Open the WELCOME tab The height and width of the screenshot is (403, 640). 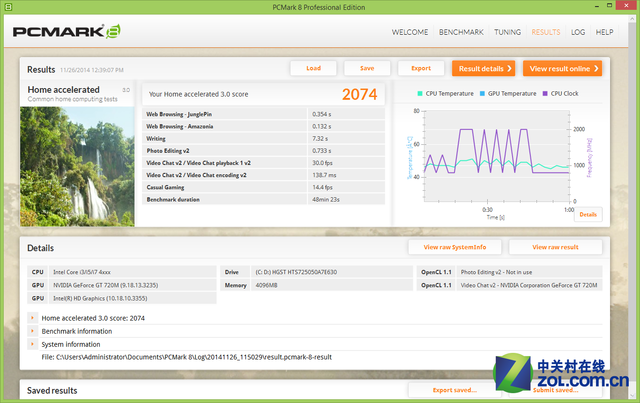[x=410, y=32]
